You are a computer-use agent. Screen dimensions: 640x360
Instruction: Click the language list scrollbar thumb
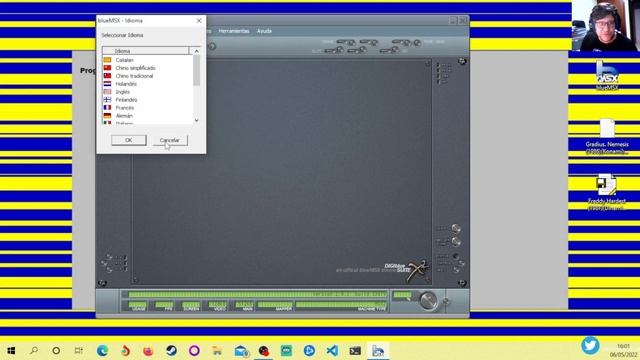point(196,70)
